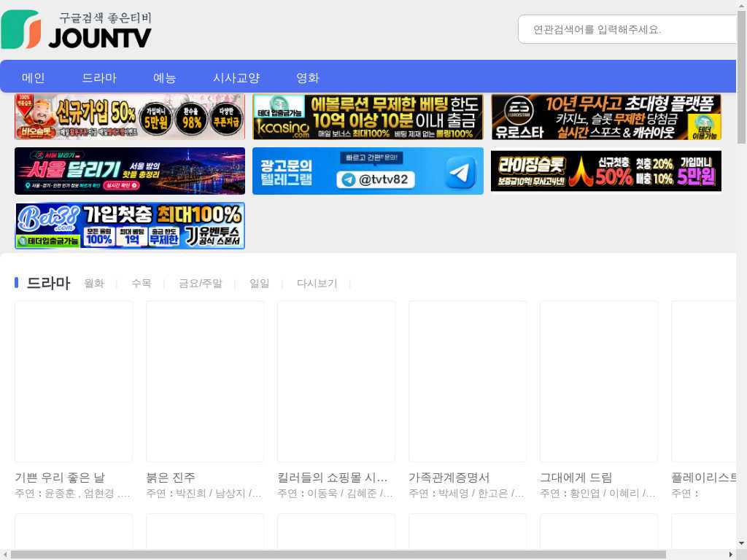
Task: Click cast text 주연 : 이동욱 / 김혜준
Action: pyautogui.click(x=335, y=494)
